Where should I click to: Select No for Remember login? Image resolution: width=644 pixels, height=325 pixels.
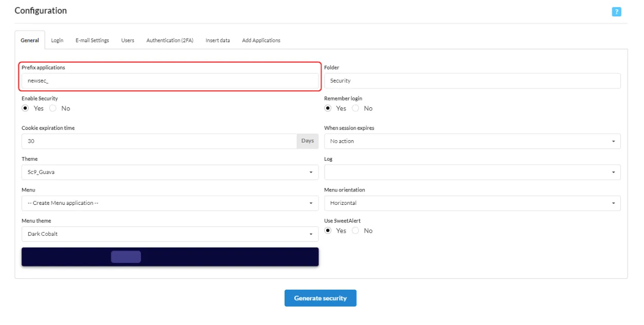click(x=355, y=108)
